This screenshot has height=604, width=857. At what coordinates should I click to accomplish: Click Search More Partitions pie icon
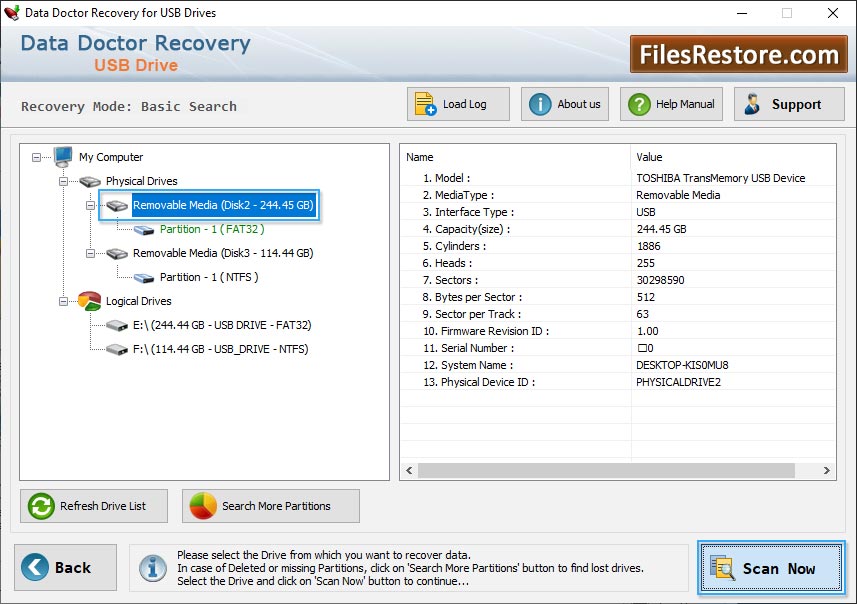point(203,506)
